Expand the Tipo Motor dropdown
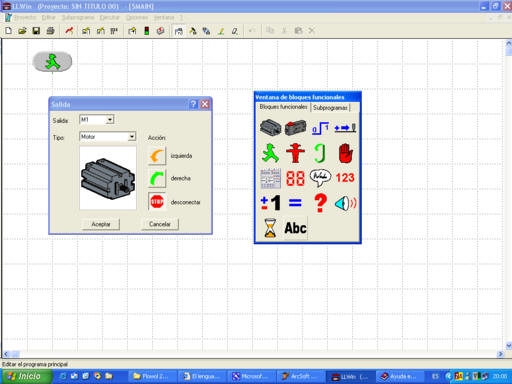512x384 pixels. pyautogui.click(x=132, y=137)
